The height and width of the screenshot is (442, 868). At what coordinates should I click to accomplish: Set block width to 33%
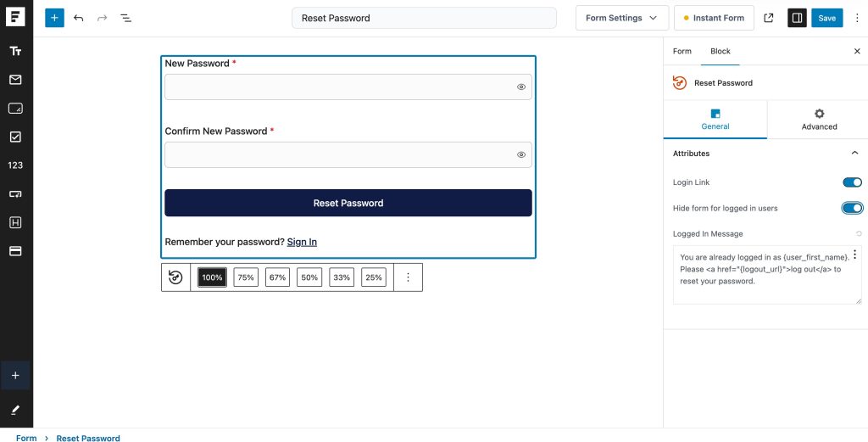pyautogui.click(x=342, y=277)
